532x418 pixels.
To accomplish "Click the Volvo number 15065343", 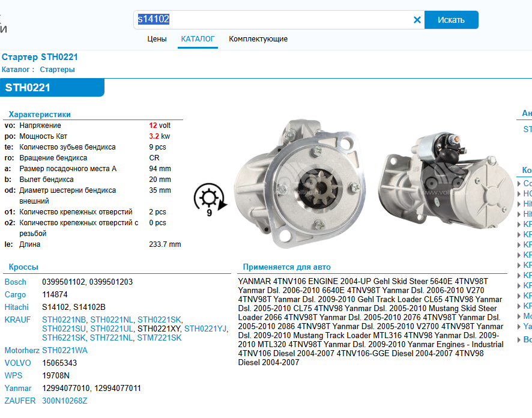I will (59, 363).
